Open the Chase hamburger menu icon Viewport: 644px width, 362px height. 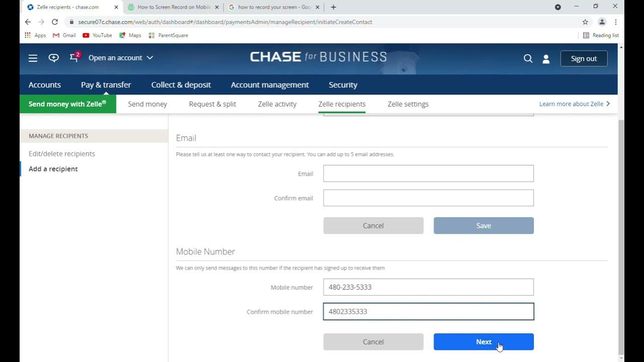click(x=33, y=58)
